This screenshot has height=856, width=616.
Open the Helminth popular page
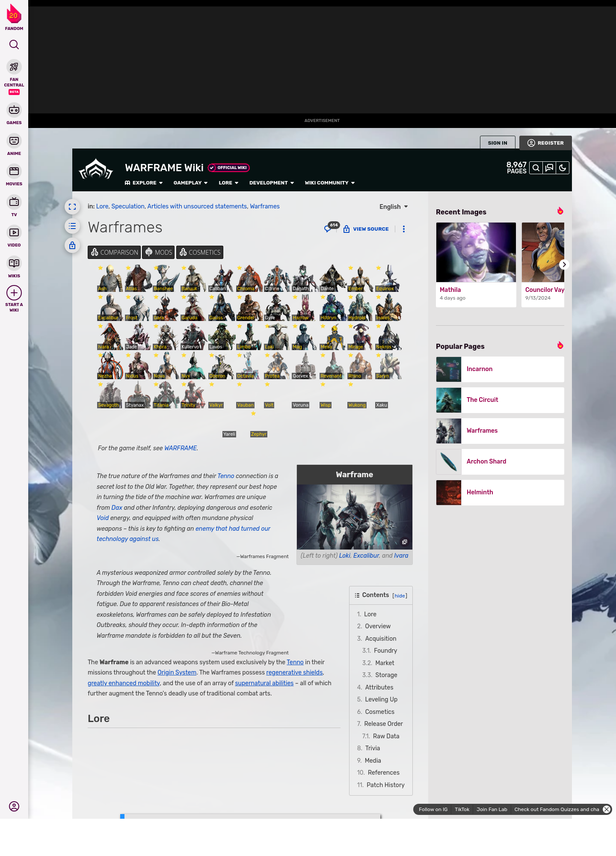500,493
